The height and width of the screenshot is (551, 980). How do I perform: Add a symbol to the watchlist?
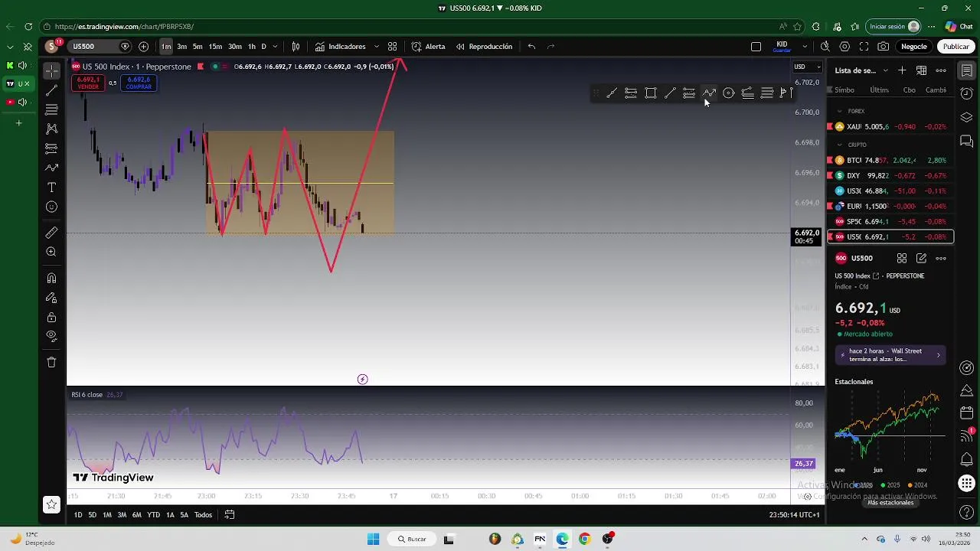(x=902, y=70)
